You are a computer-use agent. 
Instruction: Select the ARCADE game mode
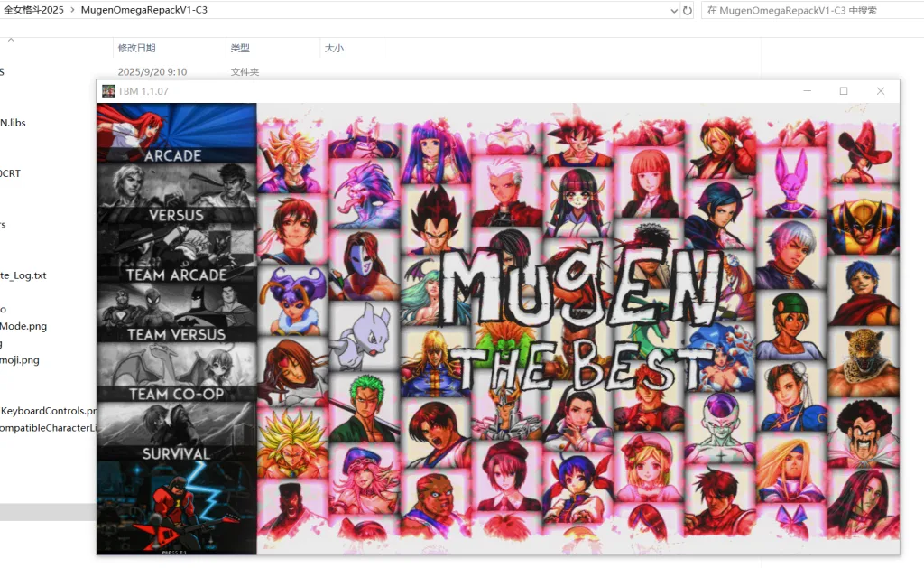pos(176,134)
